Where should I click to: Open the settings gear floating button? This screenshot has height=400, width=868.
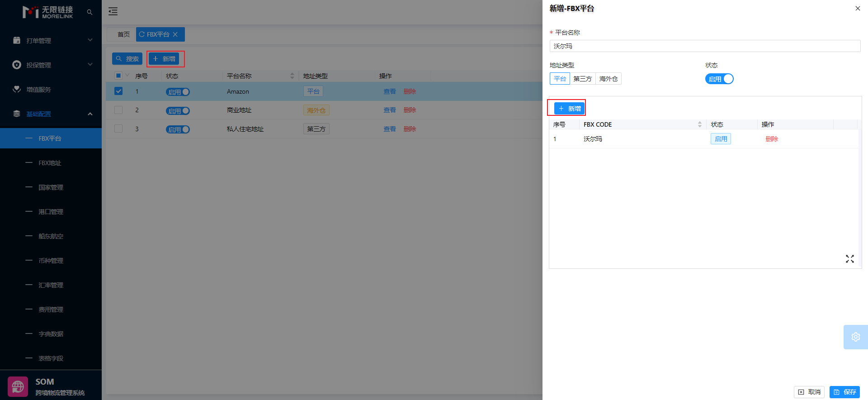click(x=856, y=337)
